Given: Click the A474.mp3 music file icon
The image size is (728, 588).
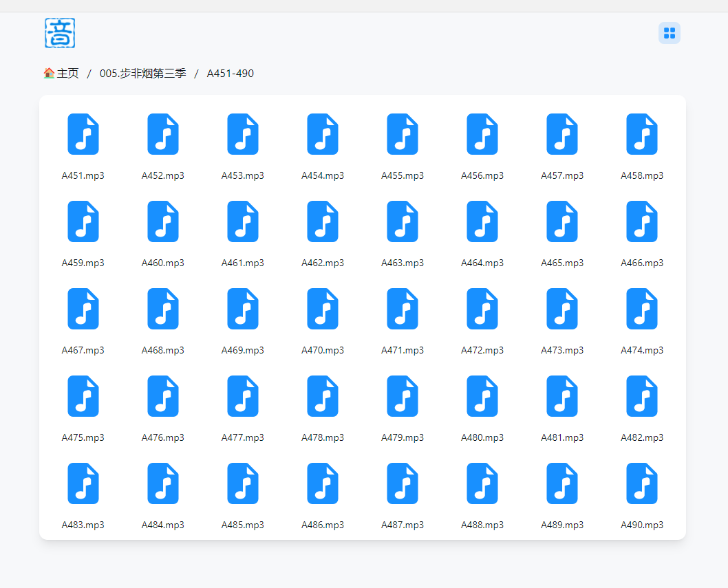Looking at the screenshot, I should [x=642, y=309].
